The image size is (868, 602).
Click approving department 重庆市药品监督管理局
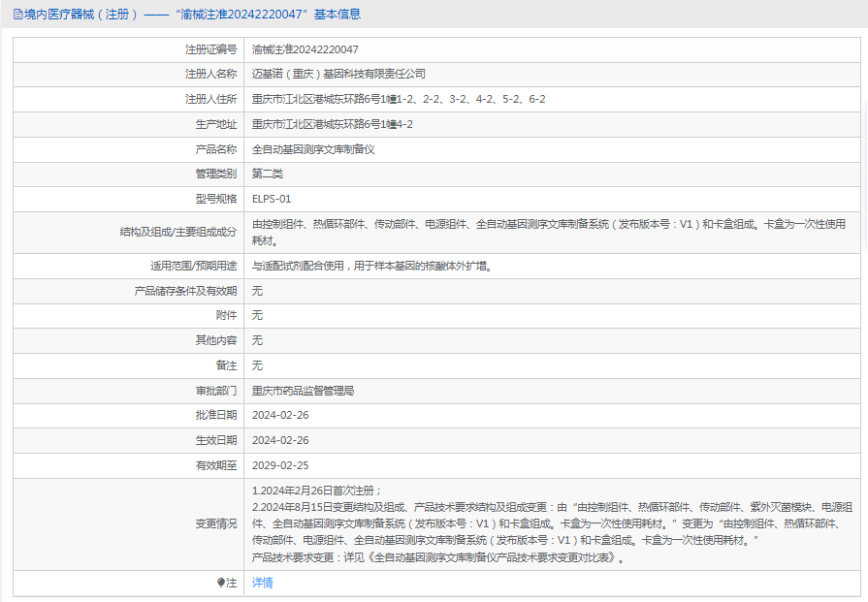tap(303, 392)
